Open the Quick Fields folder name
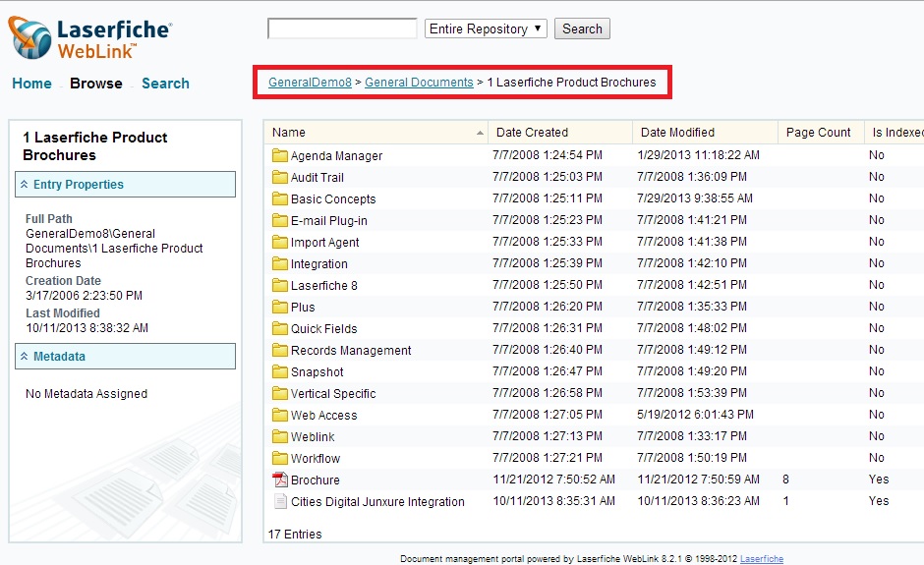The width and height of the screenshot is (924, 565). click(324, 329)
